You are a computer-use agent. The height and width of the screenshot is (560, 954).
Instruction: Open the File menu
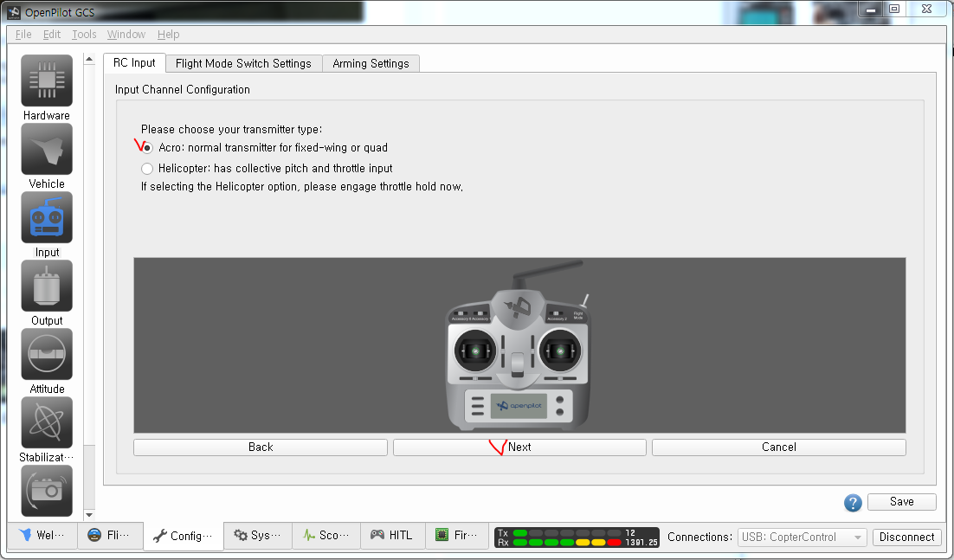click(23, 34)
